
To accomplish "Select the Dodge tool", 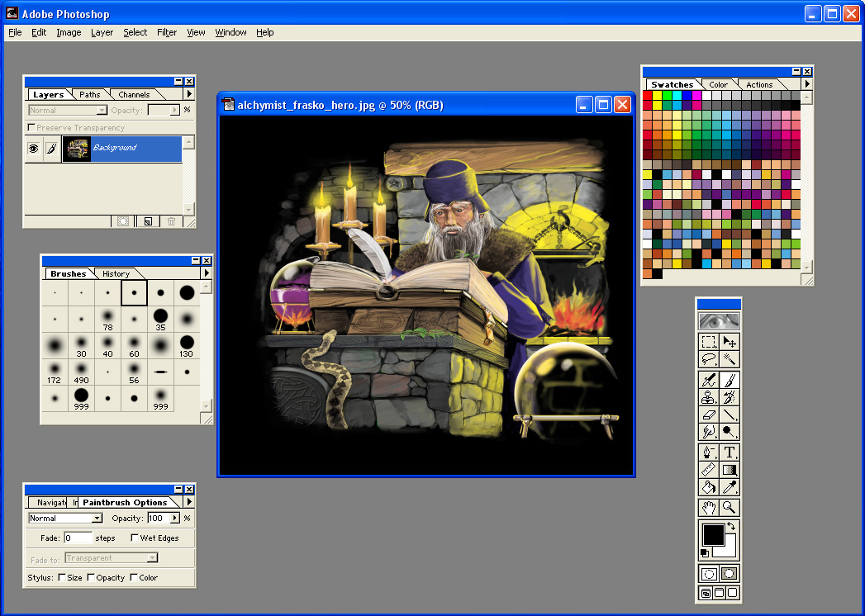I will point(730,432).
